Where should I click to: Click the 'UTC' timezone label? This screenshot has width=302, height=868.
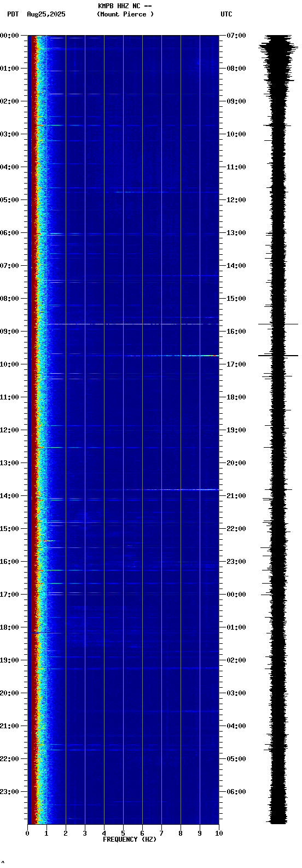(226, 14)
